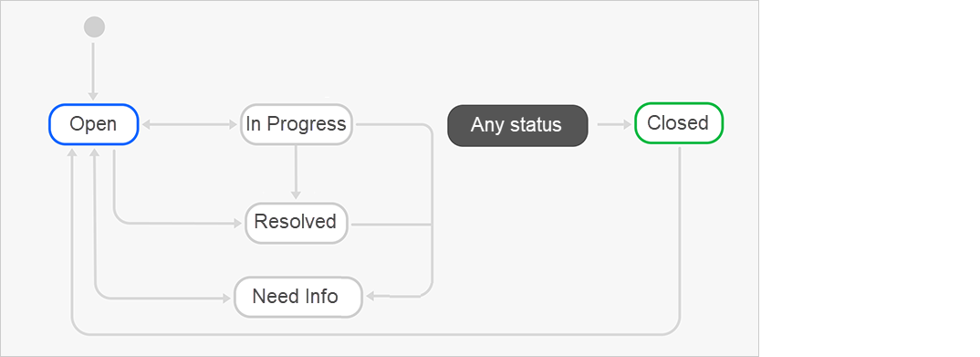
Task: Click the arrow from initial circle to Open
Action: pyautogui.click(x=93, y=70)
